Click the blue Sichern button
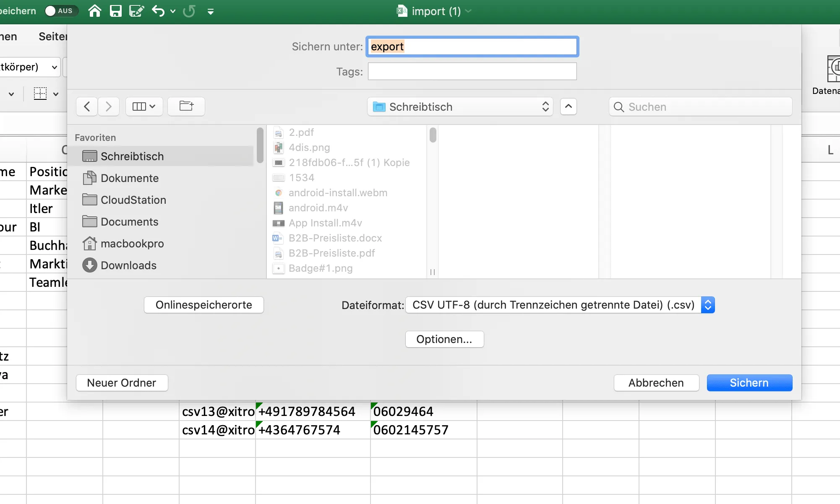The width and height of the screenshot is (840, 504). click(750, 383)
